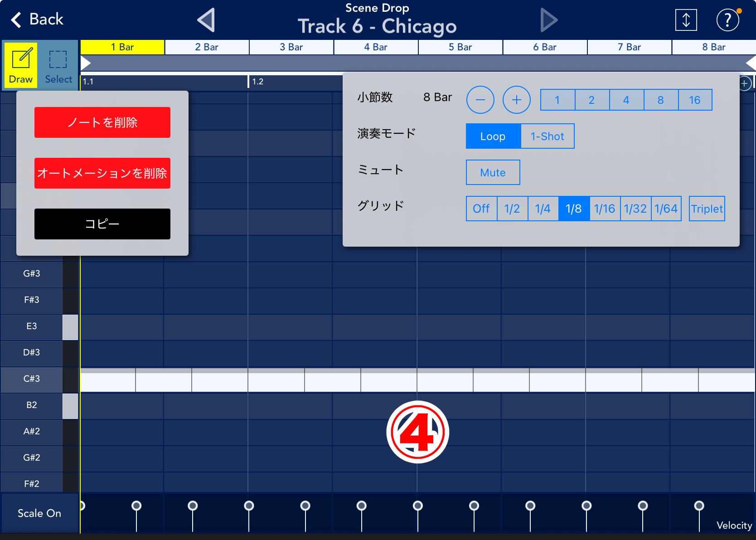Tap the velocity handle under bar 5 line
The width and height of the screenshot is (756, 540).
pyautogui.click(x=418, y=506)
